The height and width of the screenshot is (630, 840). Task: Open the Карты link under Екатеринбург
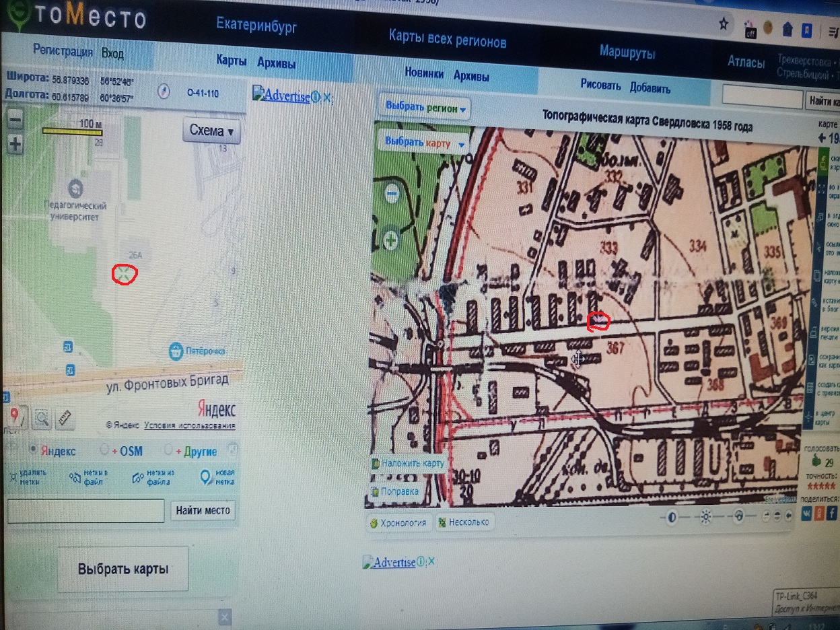click(x=231, y=60)
